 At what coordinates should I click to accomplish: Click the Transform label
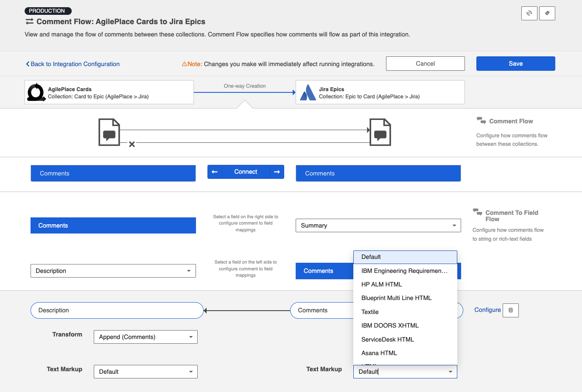pyautogui.click(x=67, y=334)
